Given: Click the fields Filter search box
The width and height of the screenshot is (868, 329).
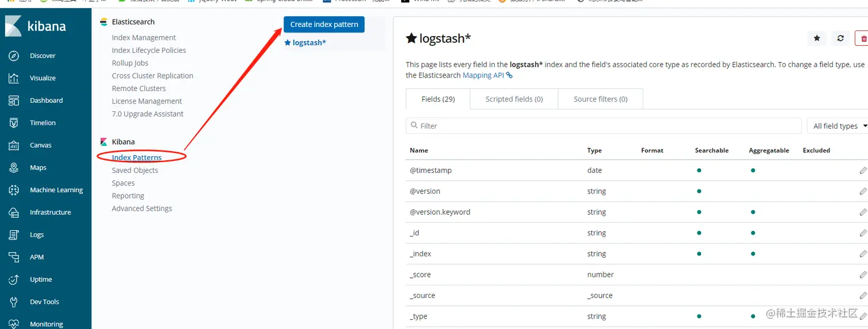Looking at the screenshot, I should (603, 126).
